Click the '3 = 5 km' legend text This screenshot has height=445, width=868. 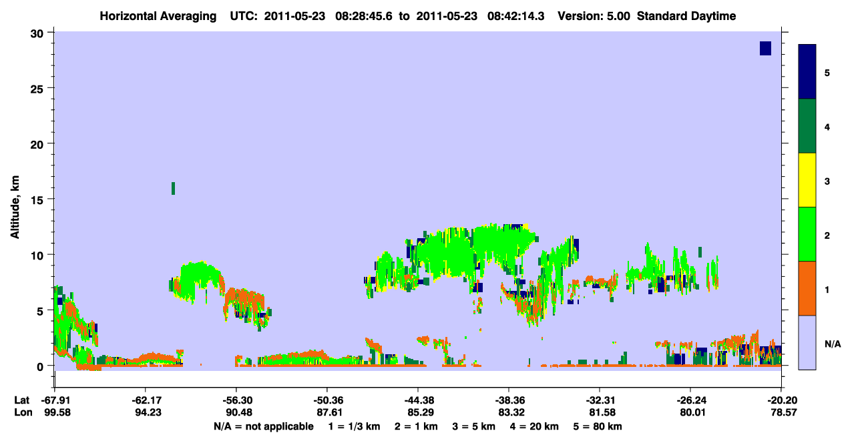[473, 426]
